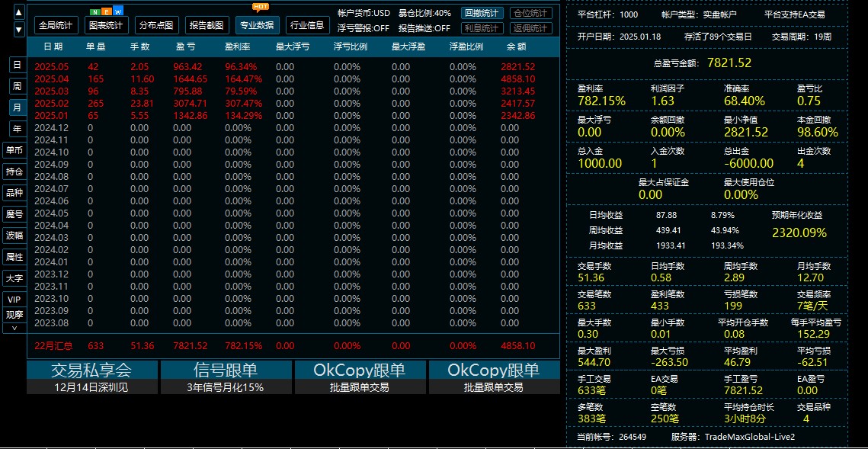Click the 最大浮亏 column header
868x449 pixels.
[x=293, y=47]
